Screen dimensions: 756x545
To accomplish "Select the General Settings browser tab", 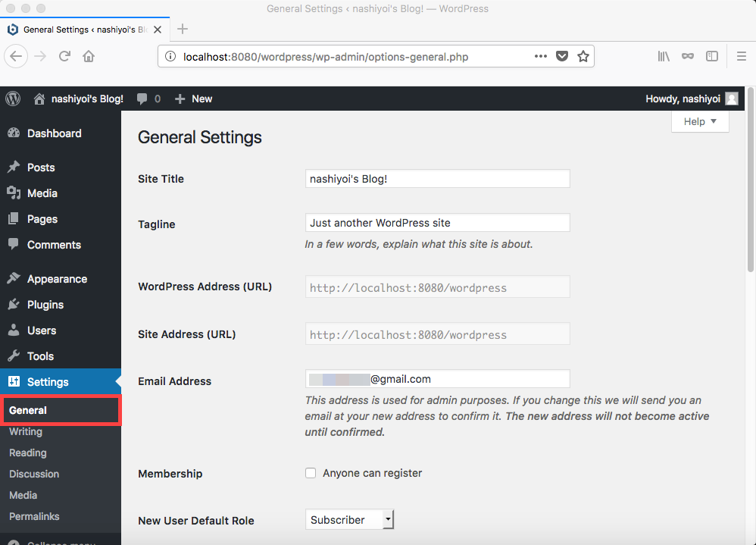I will (x=85, y=30).
